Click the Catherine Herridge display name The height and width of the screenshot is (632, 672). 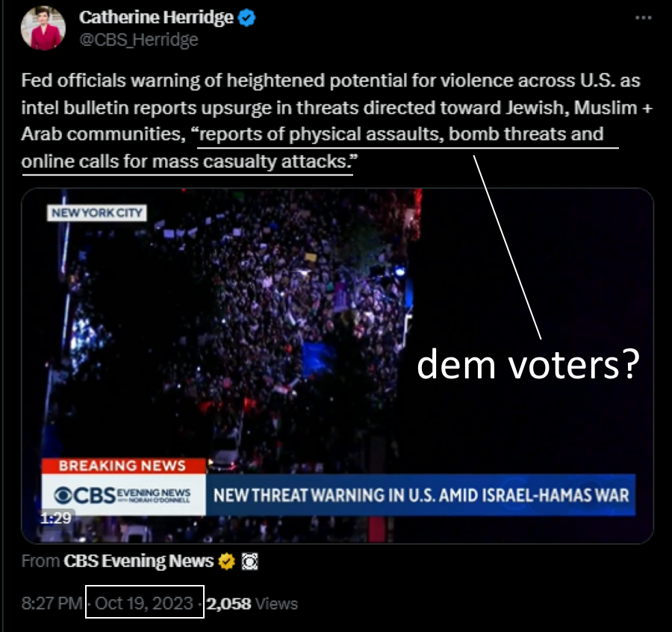(156, 18)
